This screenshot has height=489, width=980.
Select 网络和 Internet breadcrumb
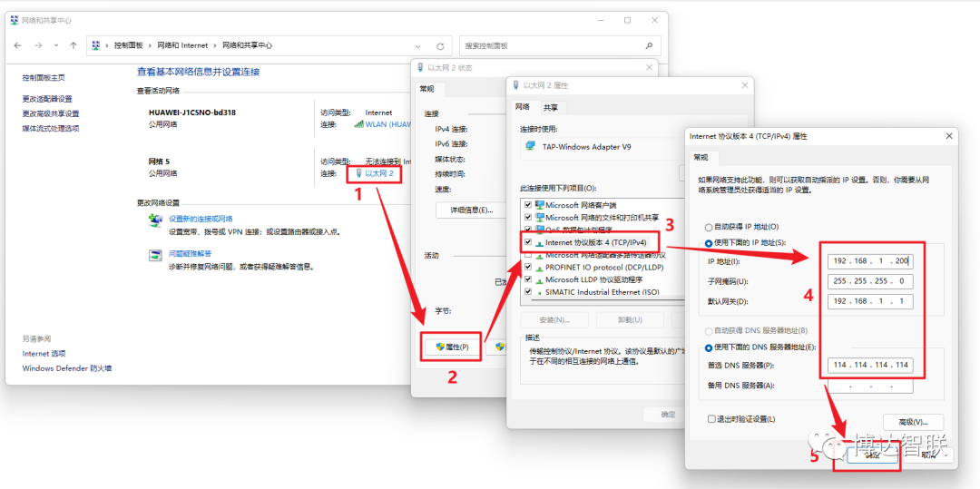point(181,45)
